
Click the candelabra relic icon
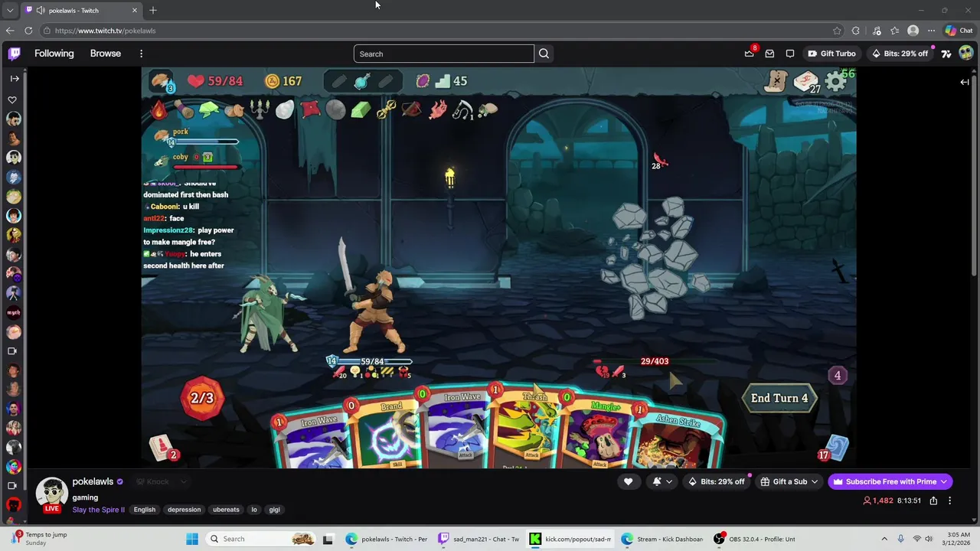click(260, 110)
